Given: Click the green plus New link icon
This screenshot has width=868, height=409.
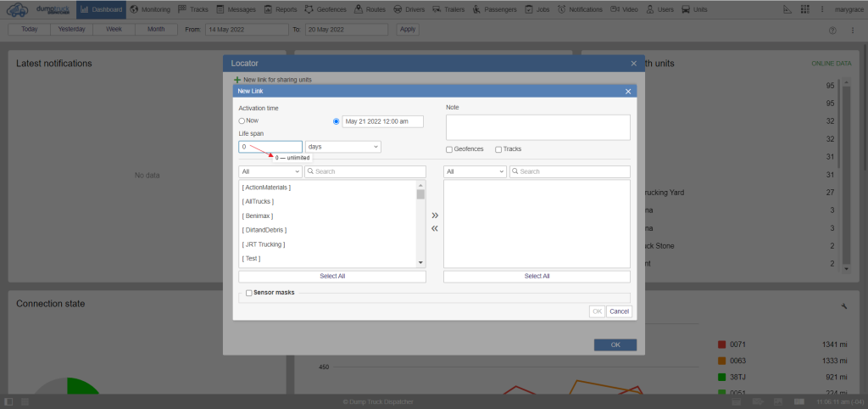Looking at the screenshot, I should [237, 80].
